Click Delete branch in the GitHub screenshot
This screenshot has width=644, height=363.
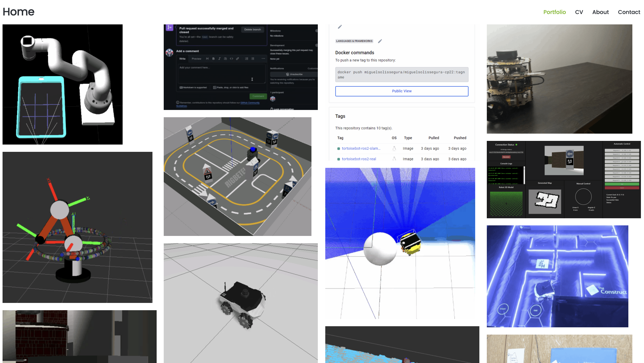pos(252,29)
